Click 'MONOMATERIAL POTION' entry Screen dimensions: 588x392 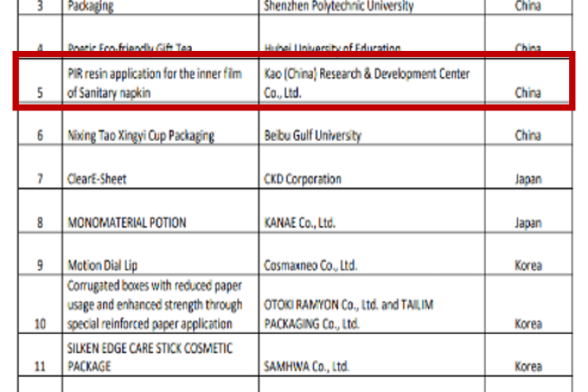(x=161, y=210)
